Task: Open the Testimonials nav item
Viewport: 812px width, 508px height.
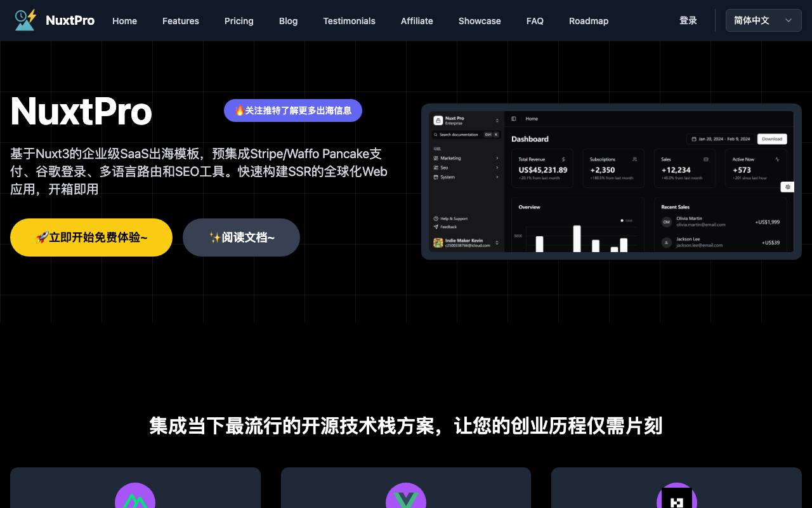Action: (x=350, y=21)
